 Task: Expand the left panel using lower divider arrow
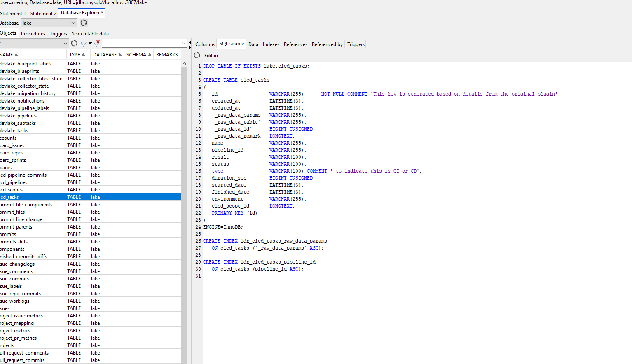pyautogui.click(x=190, y=47)
